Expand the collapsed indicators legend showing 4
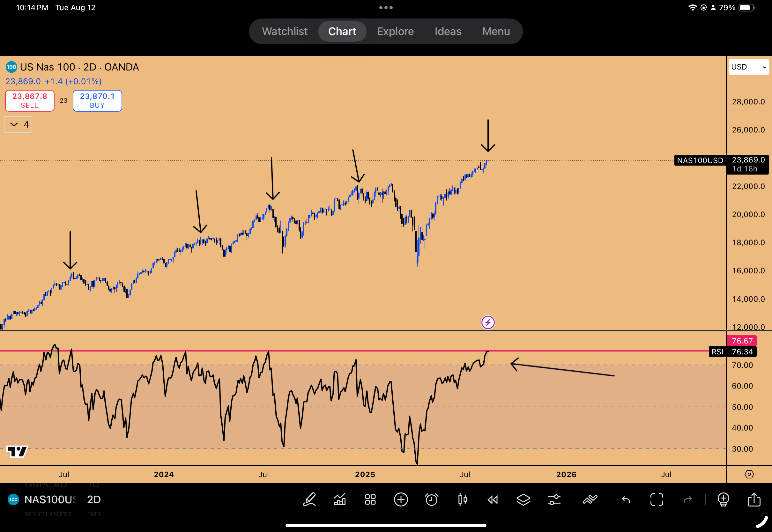772x532 pixels. 18,125
